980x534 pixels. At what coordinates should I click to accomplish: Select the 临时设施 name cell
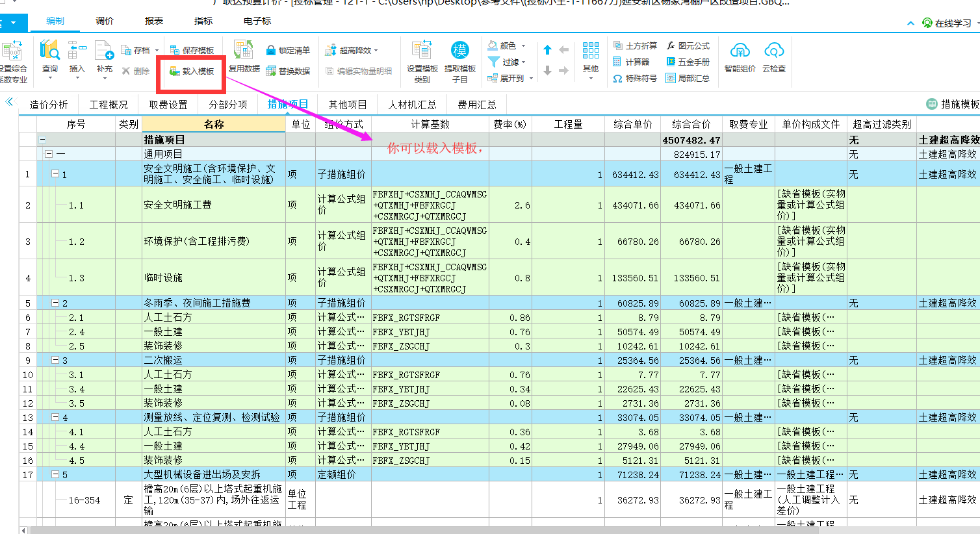tap(214, 277)
